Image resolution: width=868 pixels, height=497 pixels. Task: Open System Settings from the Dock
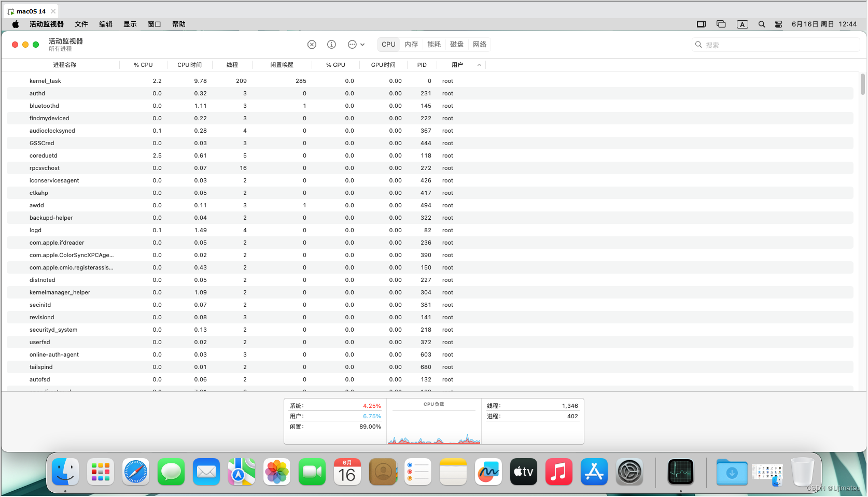629,472
